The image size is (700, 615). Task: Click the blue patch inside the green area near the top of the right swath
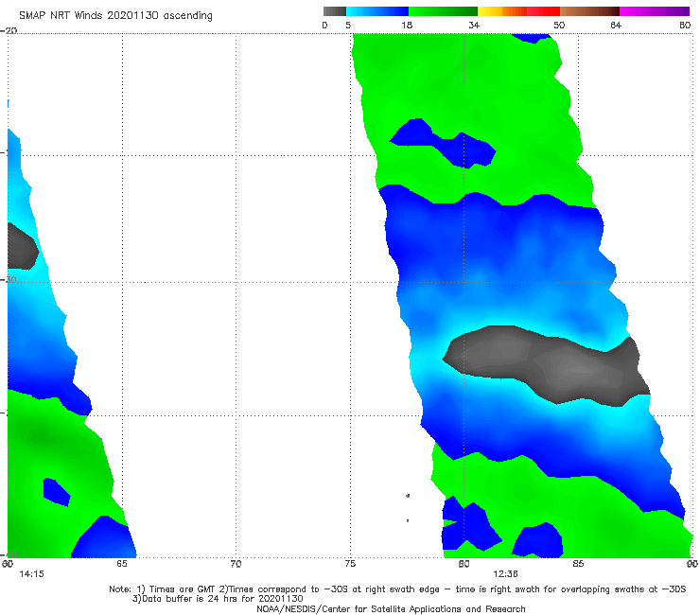click(442, 144)
